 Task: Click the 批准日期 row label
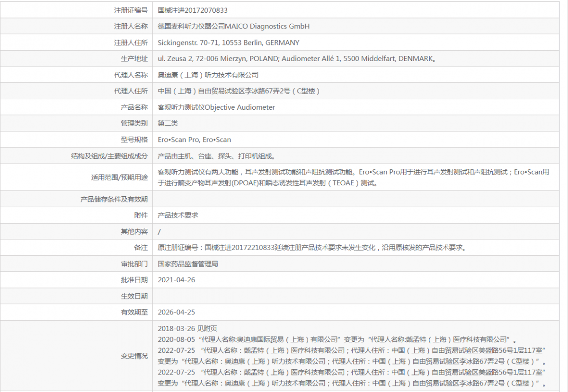[x=134, y=280]
